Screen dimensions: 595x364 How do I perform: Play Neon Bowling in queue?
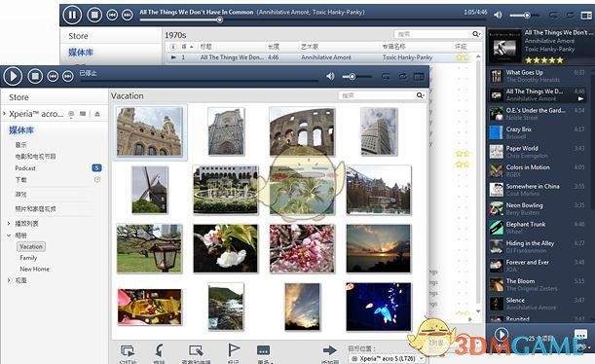tap(537, 208)
